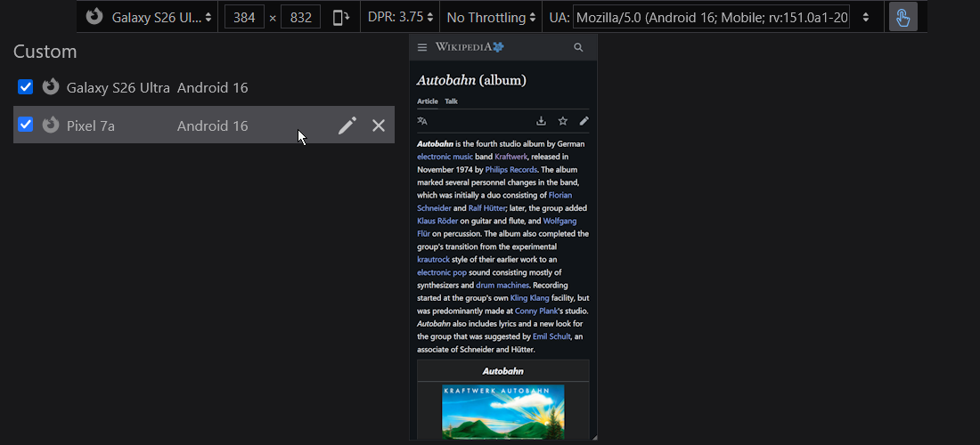
Task: Select the Galaxy S26 Ultra device name text
Action: coord(118,88)
